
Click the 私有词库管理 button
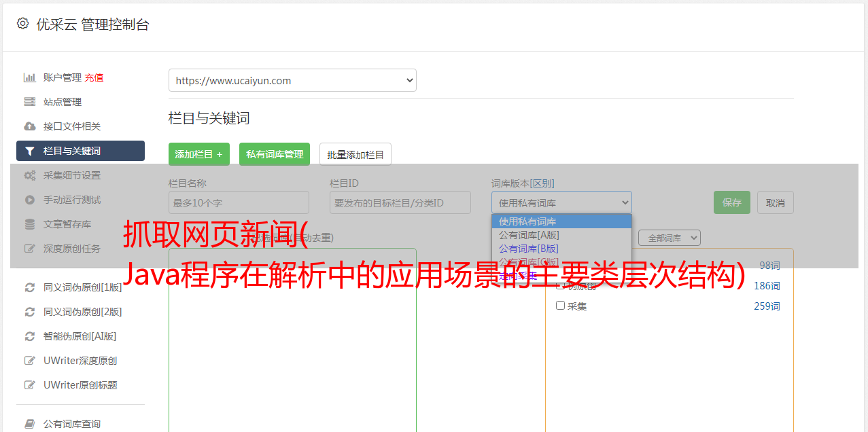click(275, 154)
